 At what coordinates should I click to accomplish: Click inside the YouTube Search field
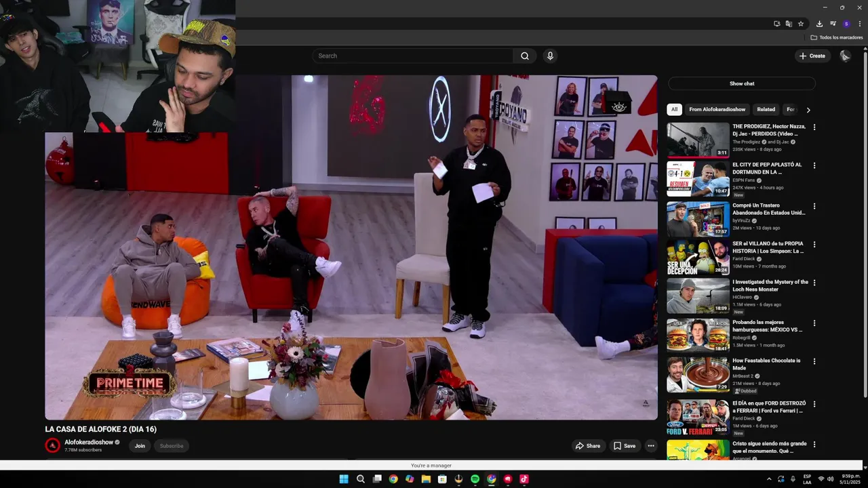(413, 56)
